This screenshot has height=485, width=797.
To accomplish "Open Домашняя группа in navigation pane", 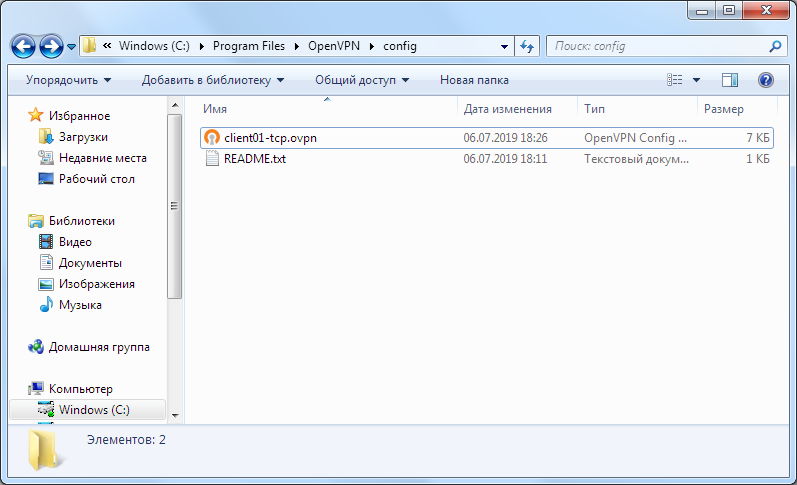I will [x=99, y=347].
